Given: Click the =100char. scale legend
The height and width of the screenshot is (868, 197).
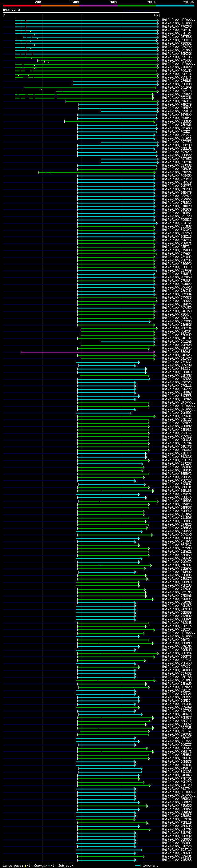Looking at the screenshot, I should 147,865.
